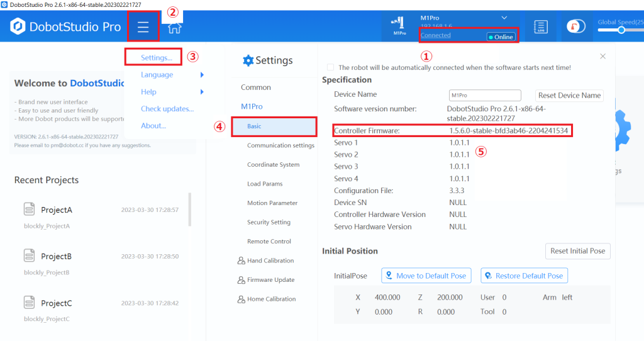Click the Settings gear icon in header
The width and height of the screenshot is (644, 341).
(248, 60)
